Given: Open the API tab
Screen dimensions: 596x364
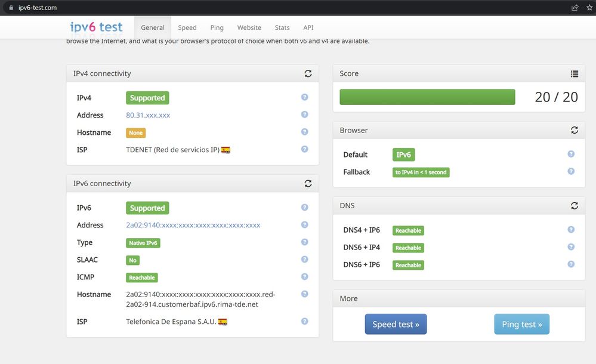Looking at the screenshot, I should [308, 27].
